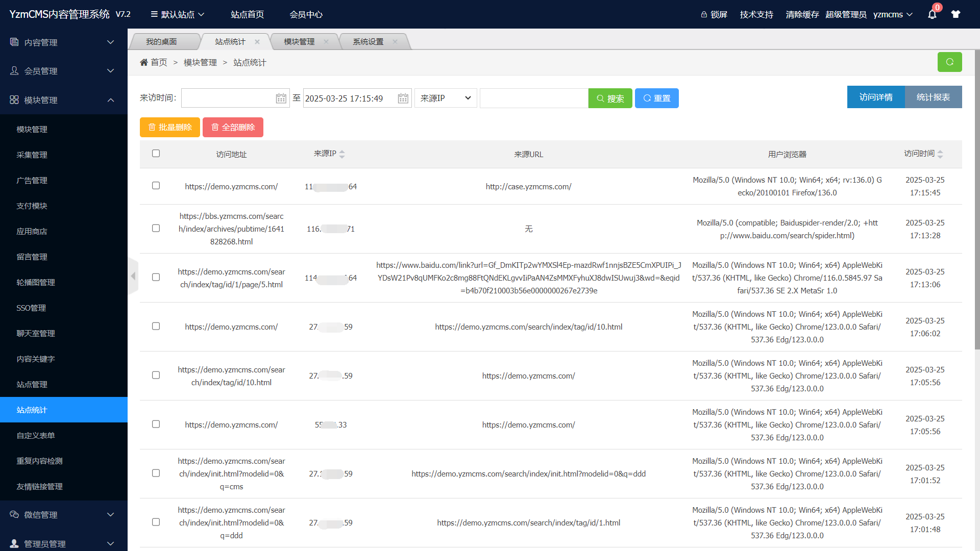Click the 统计报表 button

[933, 97]
